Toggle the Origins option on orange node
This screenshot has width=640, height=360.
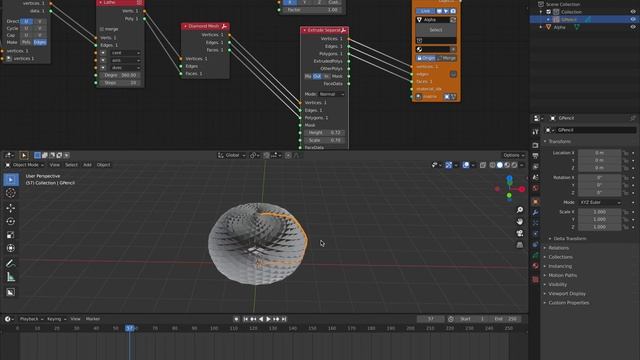[x=426, y=58]
